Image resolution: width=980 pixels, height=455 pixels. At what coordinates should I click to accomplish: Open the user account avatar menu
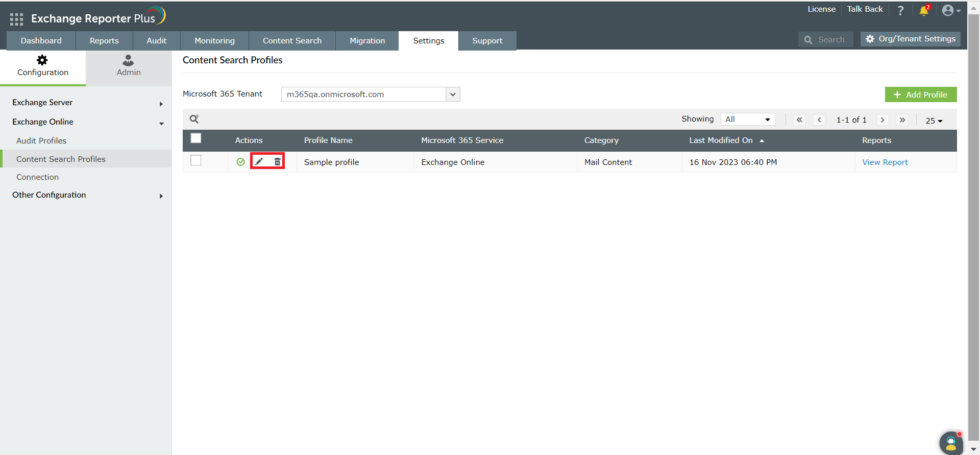click(951, 10)
